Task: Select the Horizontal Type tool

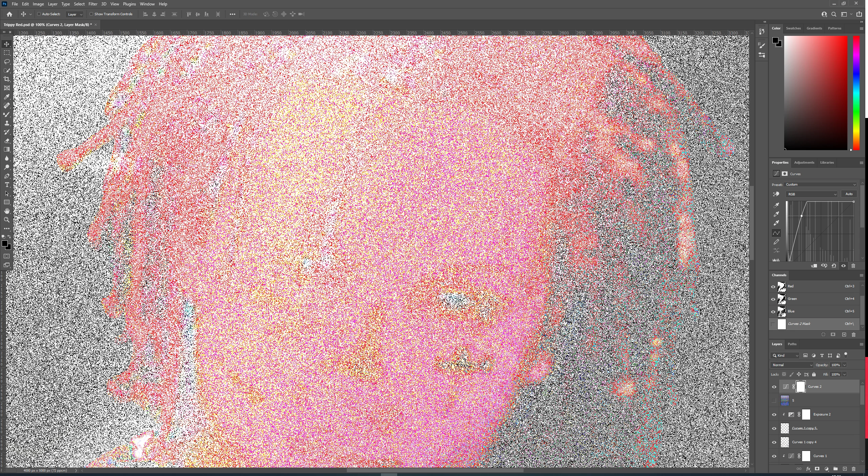Action: [7, 185]
